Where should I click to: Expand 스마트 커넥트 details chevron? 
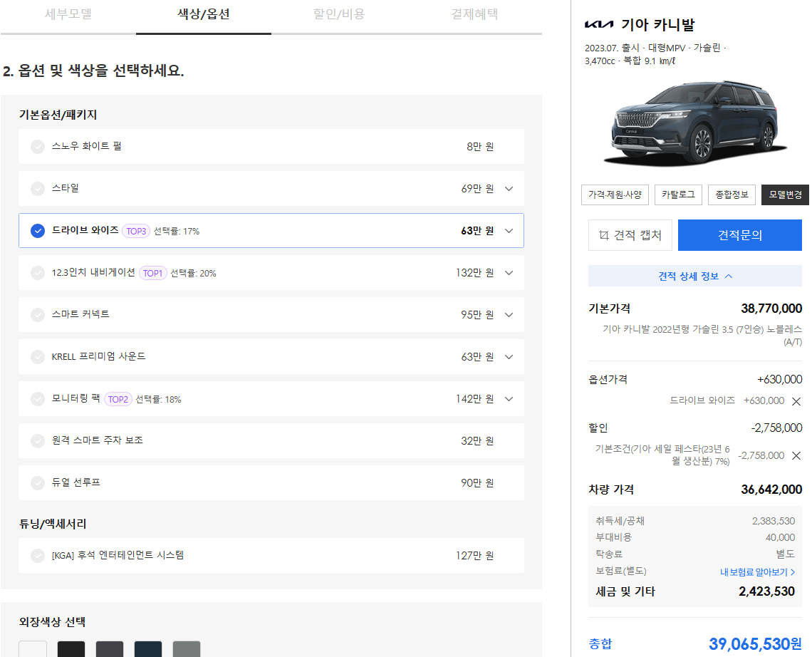point(509,314)
